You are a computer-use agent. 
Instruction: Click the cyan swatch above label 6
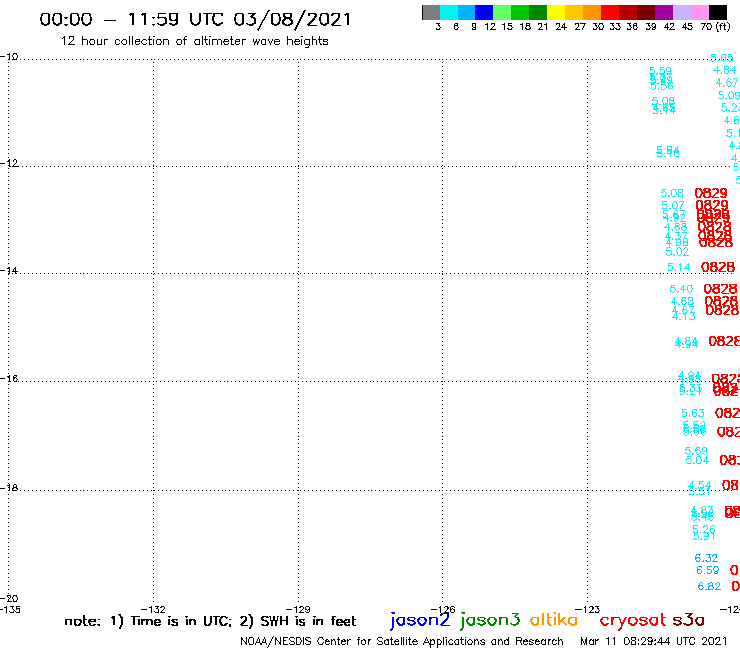pos(449,12)
